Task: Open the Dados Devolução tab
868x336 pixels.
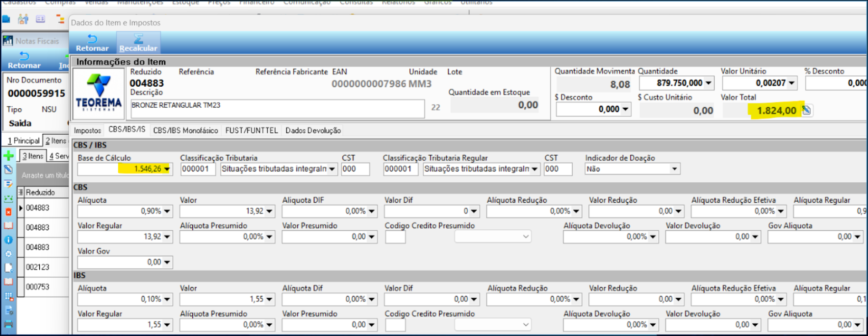Action: click(x=313, y=130)
